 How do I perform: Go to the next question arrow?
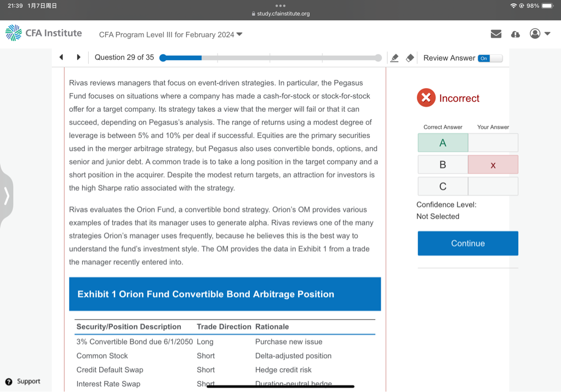pyautogui.click(x=78, y=57)
